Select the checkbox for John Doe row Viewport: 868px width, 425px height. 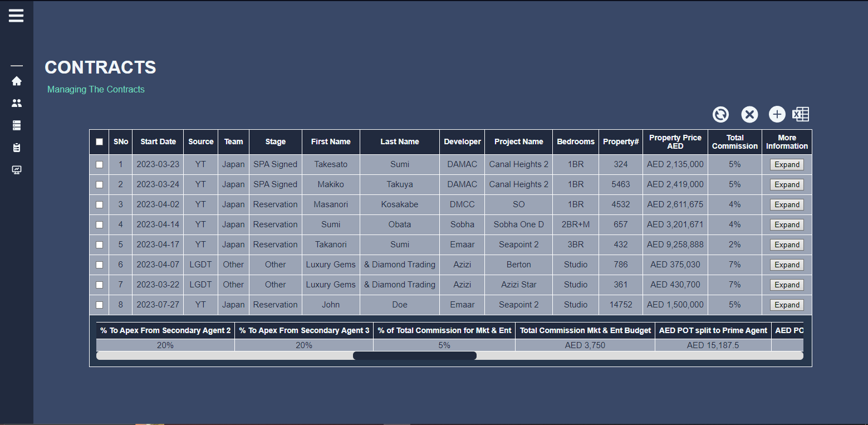point(99,305)
